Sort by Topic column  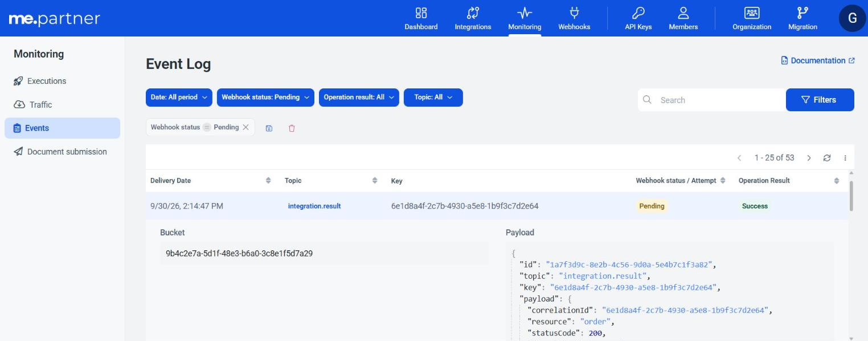[x=375, y=181]
